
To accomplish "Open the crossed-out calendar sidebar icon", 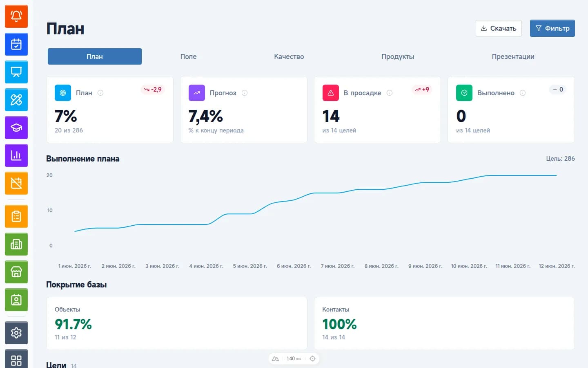I will coord(16,183).
